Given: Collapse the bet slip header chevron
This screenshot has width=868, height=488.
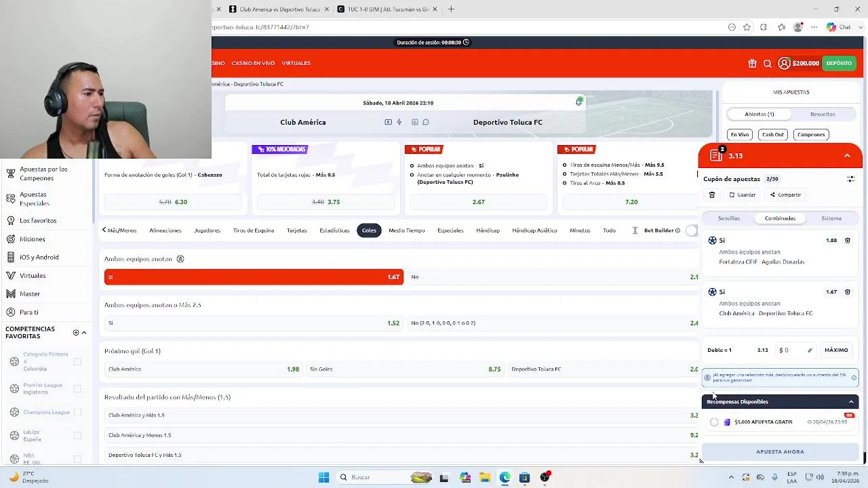Looking at the screenshot, I should [847, 156].
